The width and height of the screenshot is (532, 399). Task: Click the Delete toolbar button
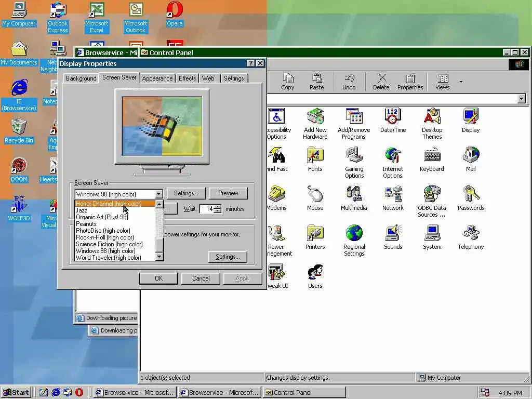click(x=381, y=82)
